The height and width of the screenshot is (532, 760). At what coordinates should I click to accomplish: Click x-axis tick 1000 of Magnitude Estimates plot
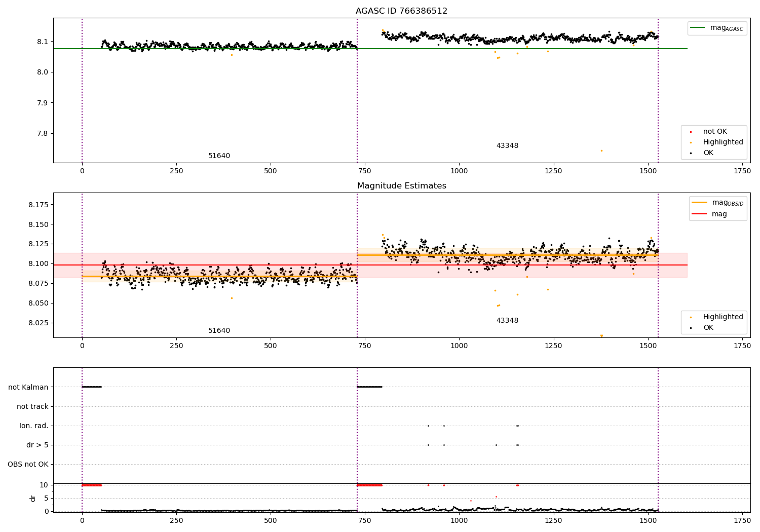(459, 346)
